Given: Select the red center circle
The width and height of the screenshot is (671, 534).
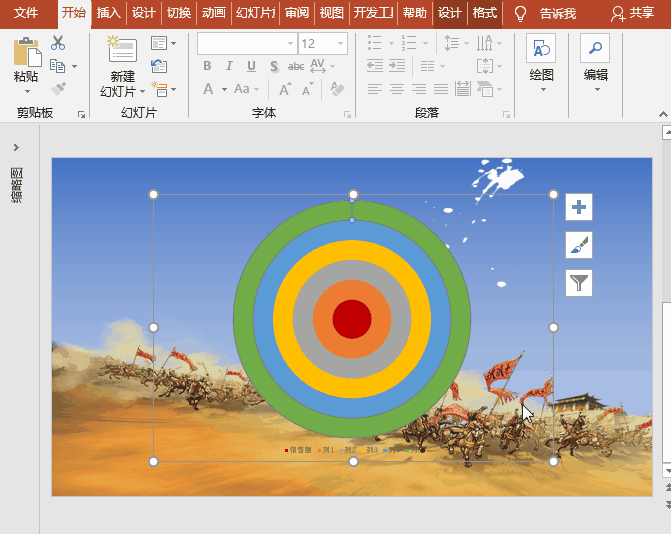Looking at the screenshot, I should pos(352,319).
